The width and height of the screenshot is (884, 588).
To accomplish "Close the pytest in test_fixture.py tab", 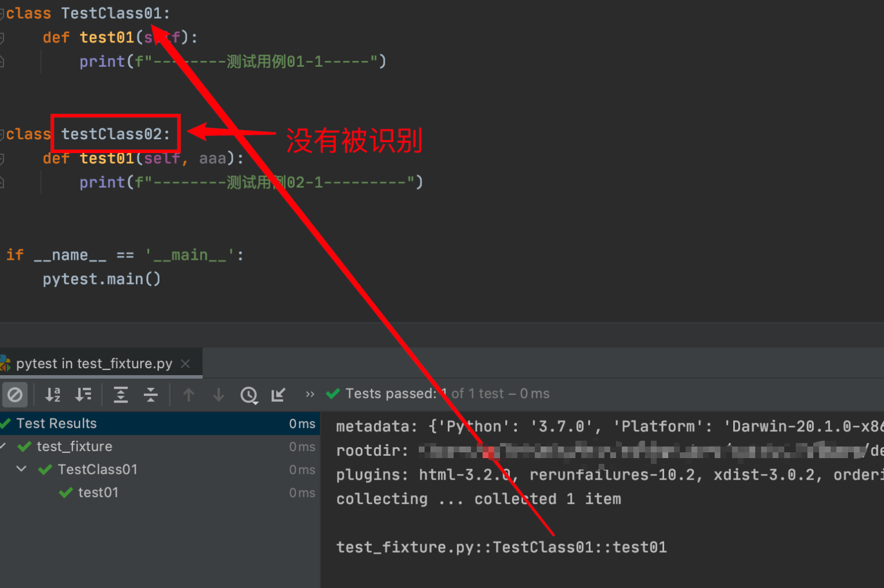I will click(185, 364).
